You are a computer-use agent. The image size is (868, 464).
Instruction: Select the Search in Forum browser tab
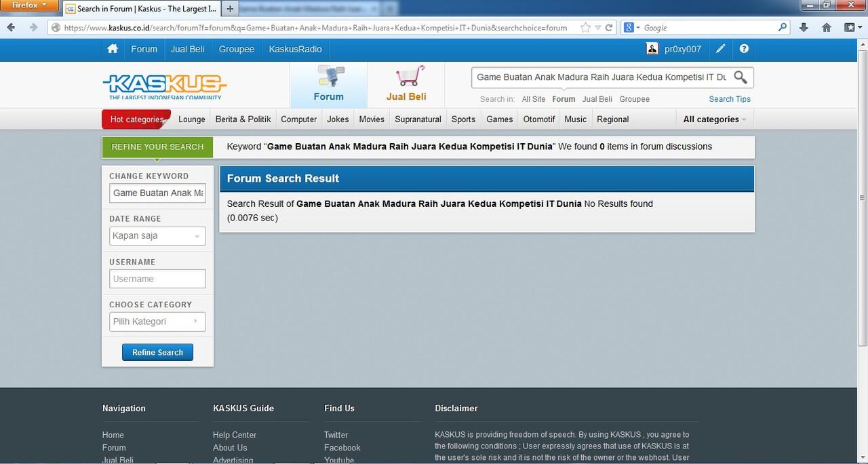click(x=142, y=9)
